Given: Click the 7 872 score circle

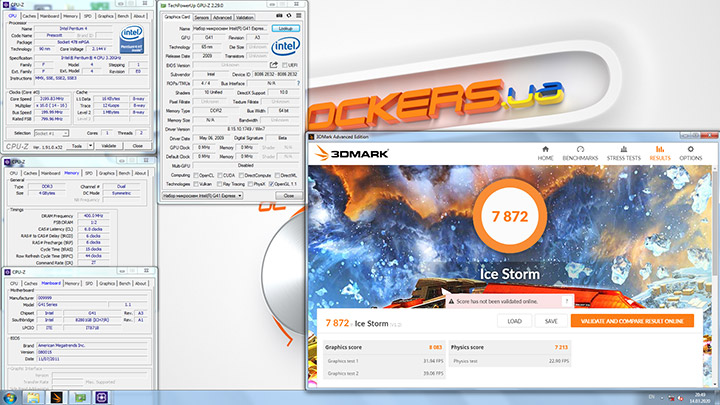Looking at the screenshot, I should tap(510, 216).
